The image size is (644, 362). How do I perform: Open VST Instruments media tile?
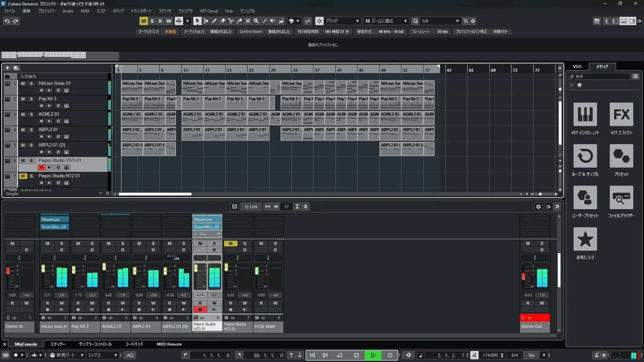[x=585, y=115]
